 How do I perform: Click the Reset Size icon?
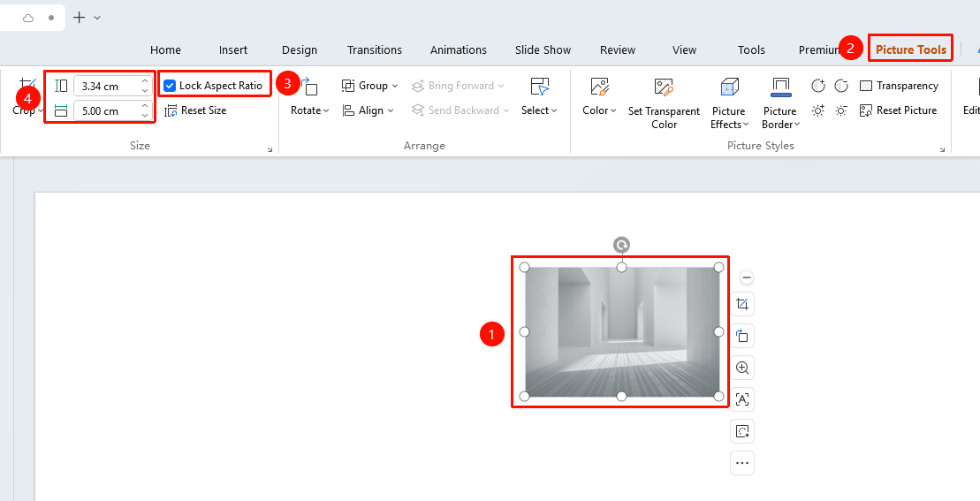point(171,111)
